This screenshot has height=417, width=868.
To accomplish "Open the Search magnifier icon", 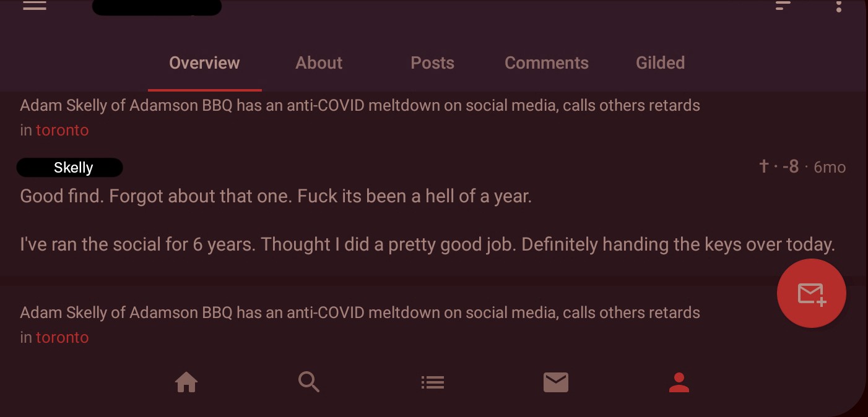I will (309, 382).
